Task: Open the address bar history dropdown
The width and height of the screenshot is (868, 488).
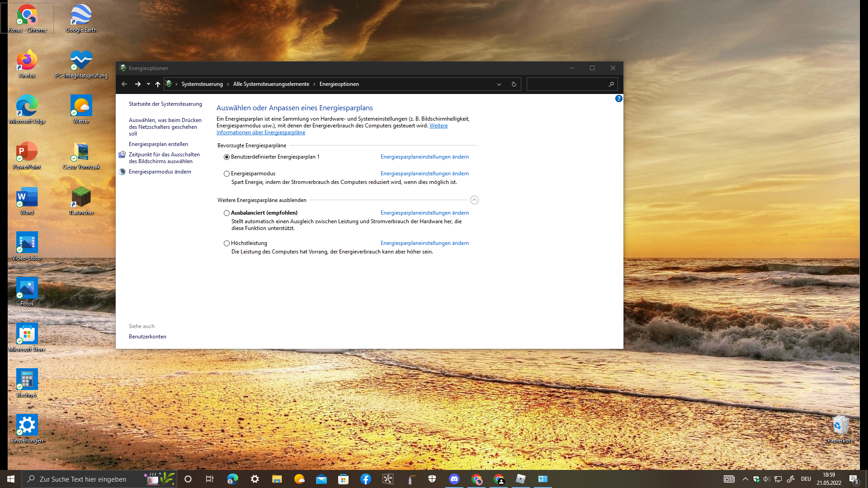Action: pyautogui.click(x=499, y=84)
